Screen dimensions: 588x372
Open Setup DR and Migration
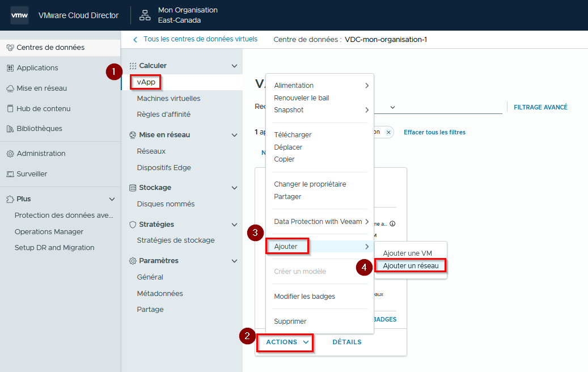[x=54, y=248]
